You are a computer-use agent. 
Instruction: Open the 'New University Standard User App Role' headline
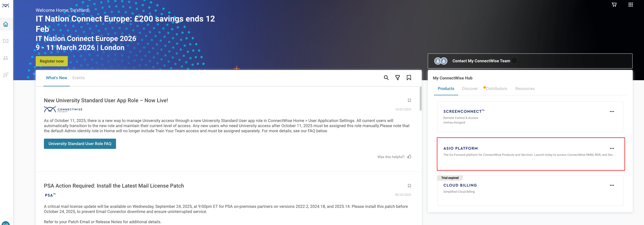[x=106, y=100]
